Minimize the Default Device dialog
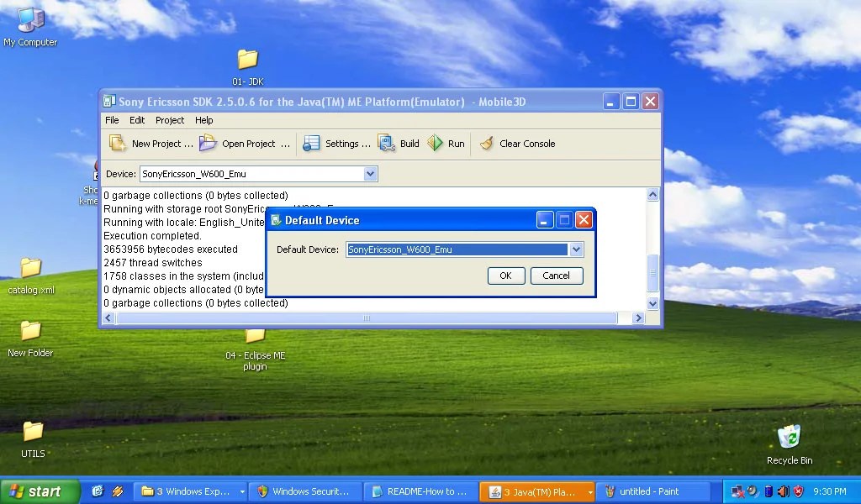 [544, 220]
